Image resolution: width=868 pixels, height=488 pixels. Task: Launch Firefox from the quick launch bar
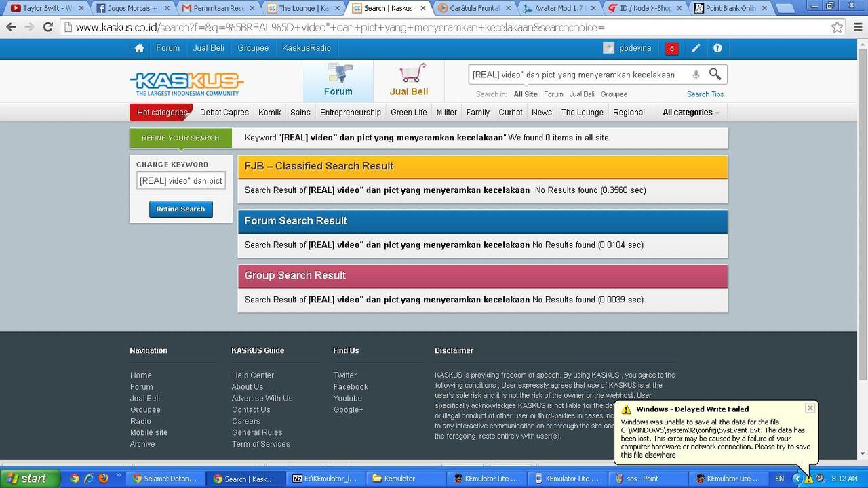[103, 478]
